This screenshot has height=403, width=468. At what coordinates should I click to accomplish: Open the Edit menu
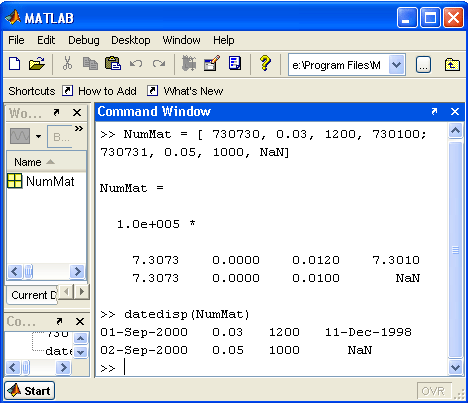(x=46, y=40)
